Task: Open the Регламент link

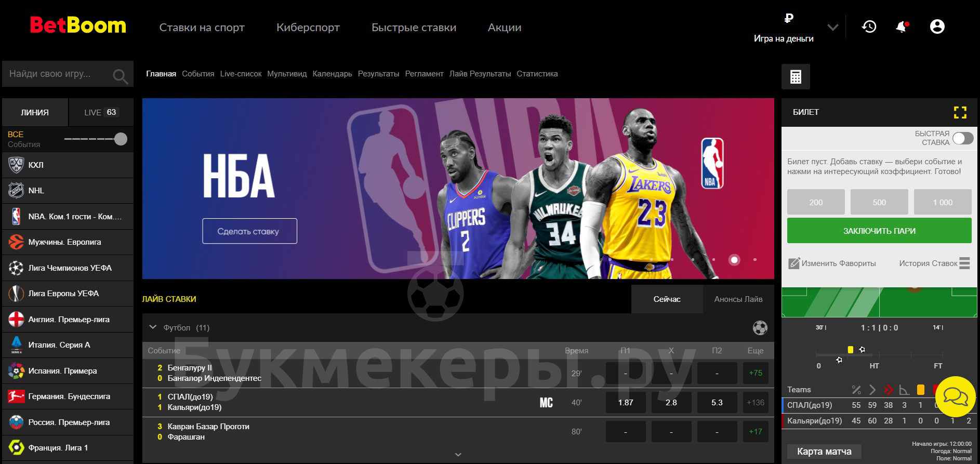Action: (425, 74)
